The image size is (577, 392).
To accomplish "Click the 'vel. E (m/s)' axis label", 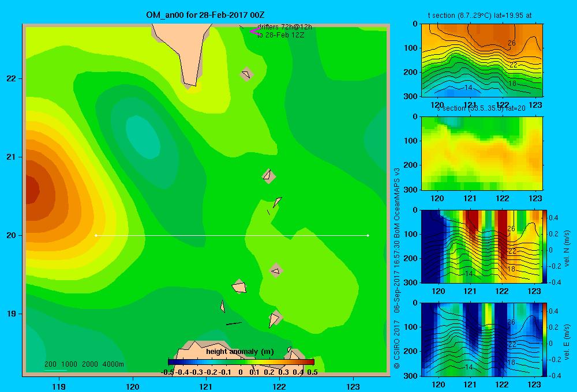I will (567, 342).
